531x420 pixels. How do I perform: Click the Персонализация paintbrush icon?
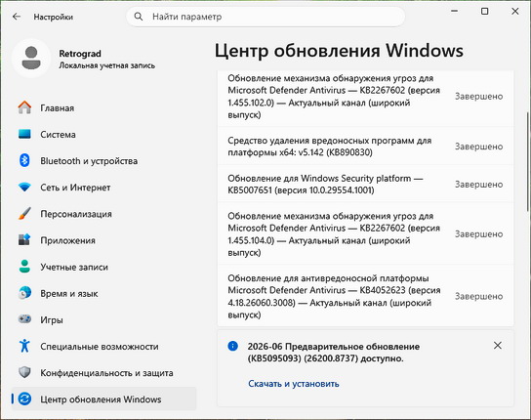pos(24,214)
